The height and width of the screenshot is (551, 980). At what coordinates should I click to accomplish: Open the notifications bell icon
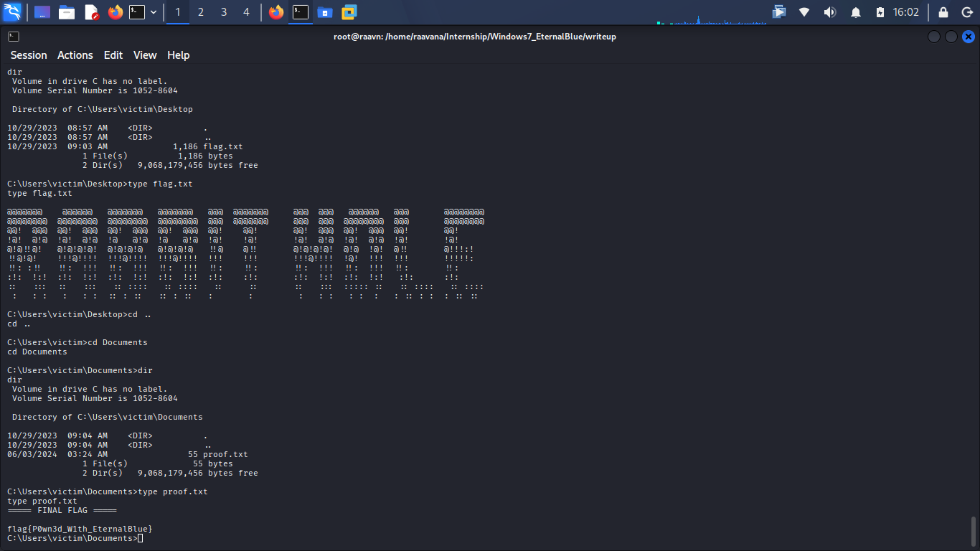(856, 12)
